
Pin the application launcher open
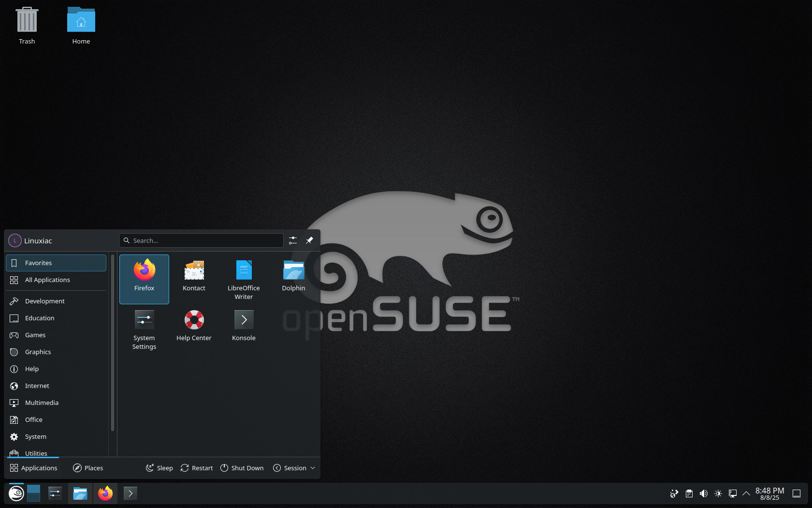(x=309, y=240)
